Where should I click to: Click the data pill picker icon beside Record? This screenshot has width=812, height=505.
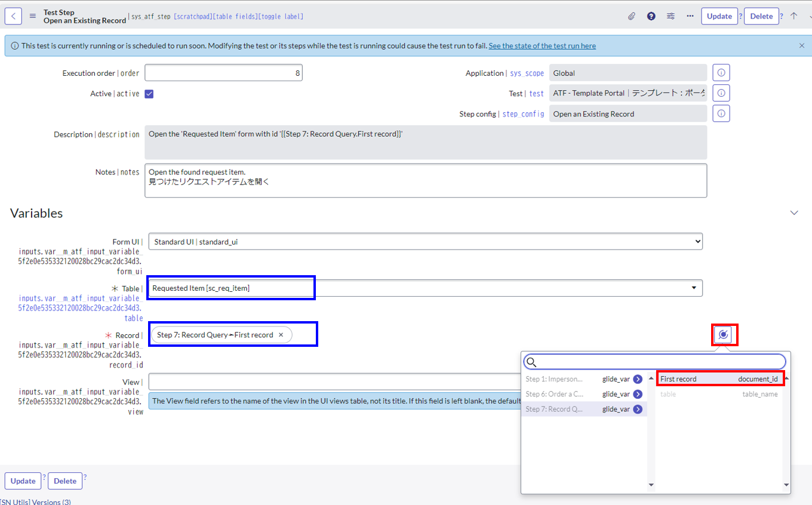point(724,335)
